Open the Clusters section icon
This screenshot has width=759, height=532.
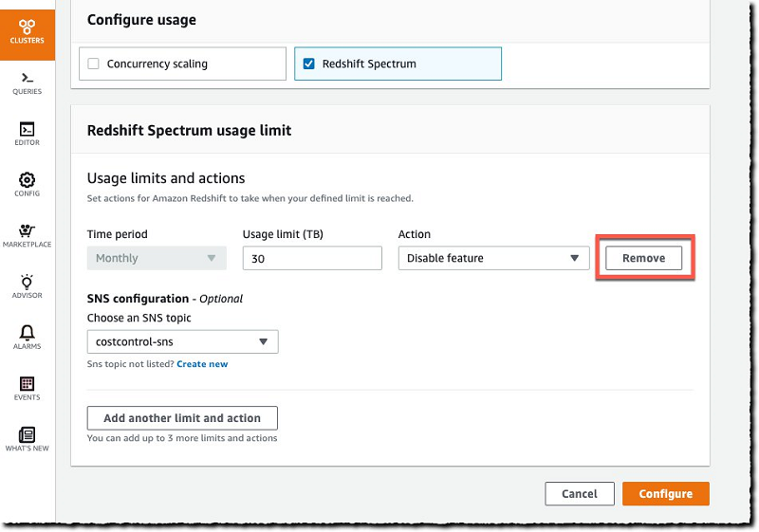click(x=27, y=29)
